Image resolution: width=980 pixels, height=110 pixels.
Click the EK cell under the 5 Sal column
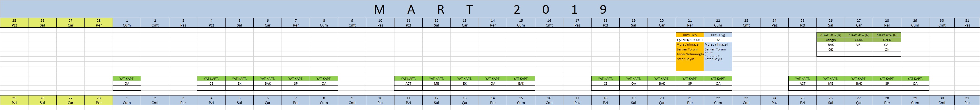[x=239, y=83]
